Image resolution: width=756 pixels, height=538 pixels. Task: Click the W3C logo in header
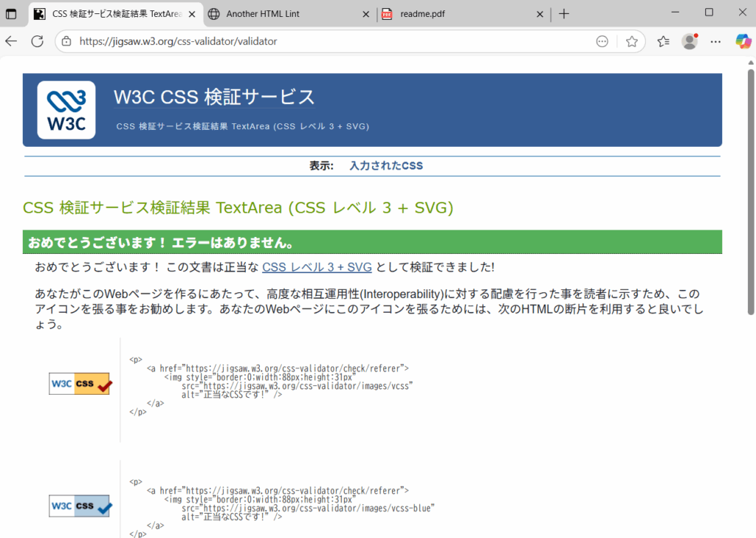[66, 110]
